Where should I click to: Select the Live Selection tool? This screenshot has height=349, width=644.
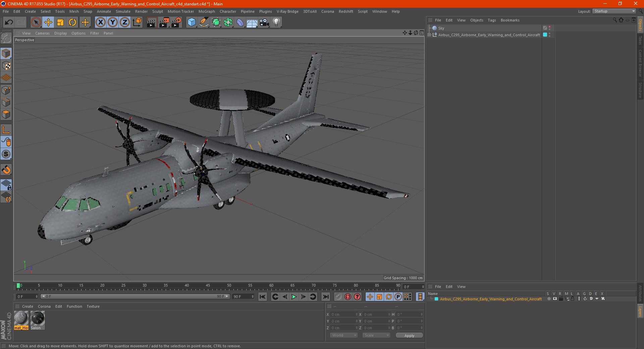[x=36, y=22]
